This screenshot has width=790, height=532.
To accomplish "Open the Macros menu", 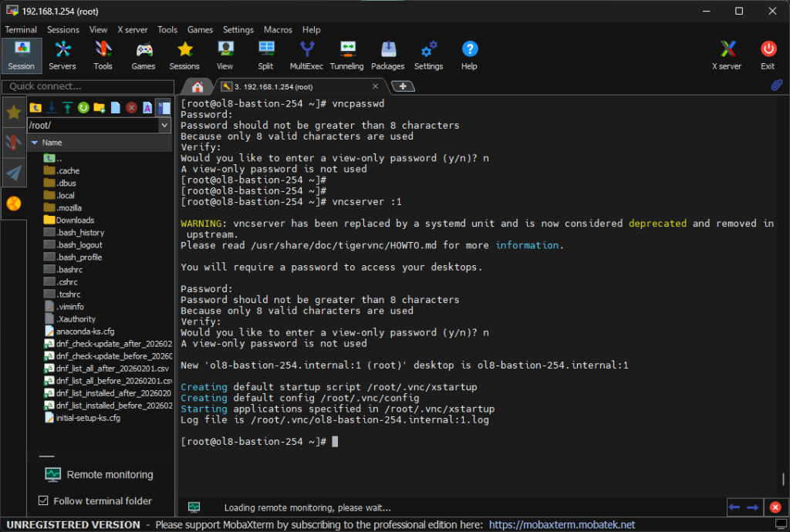I will coord(278,30).
